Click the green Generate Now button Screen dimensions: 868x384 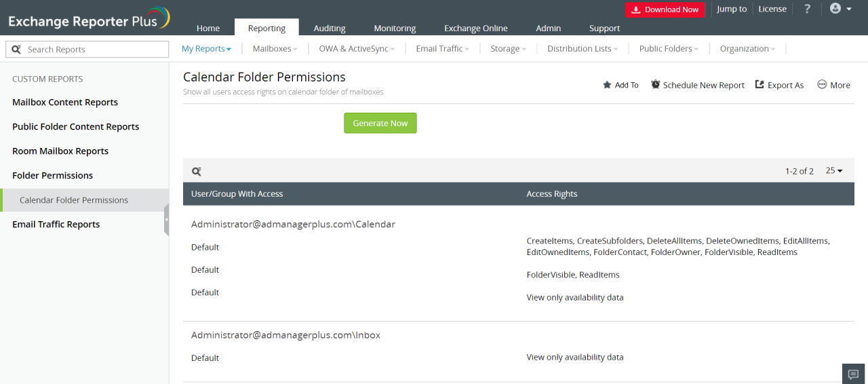(x=380, y=123)
